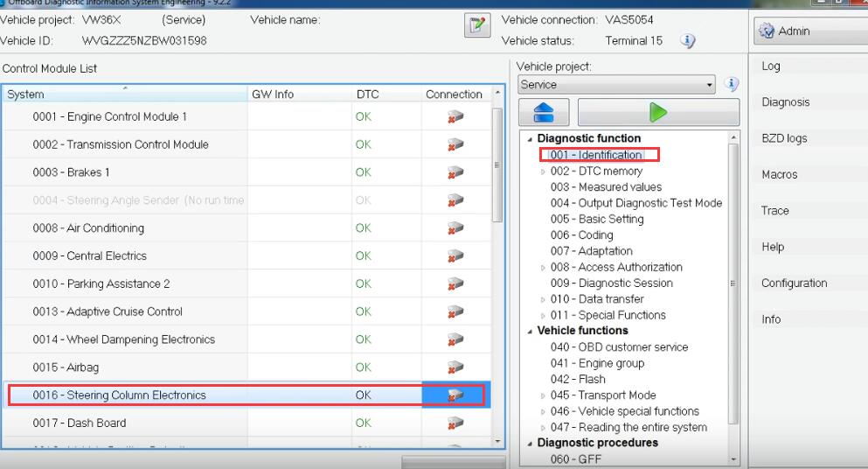Expand the 002 - DTC memory node
The width and height of the screenshot is (868, 469).
coord(543,171)
